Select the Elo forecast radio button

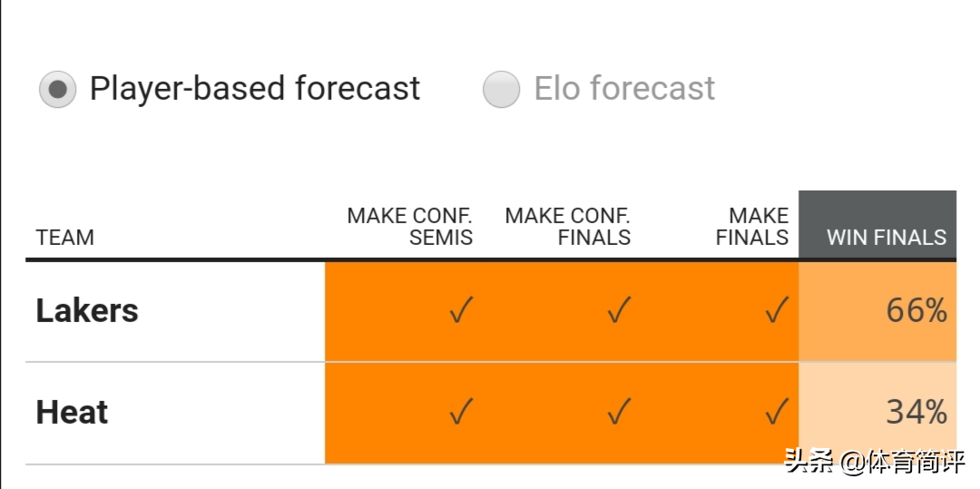coord(501,90)
